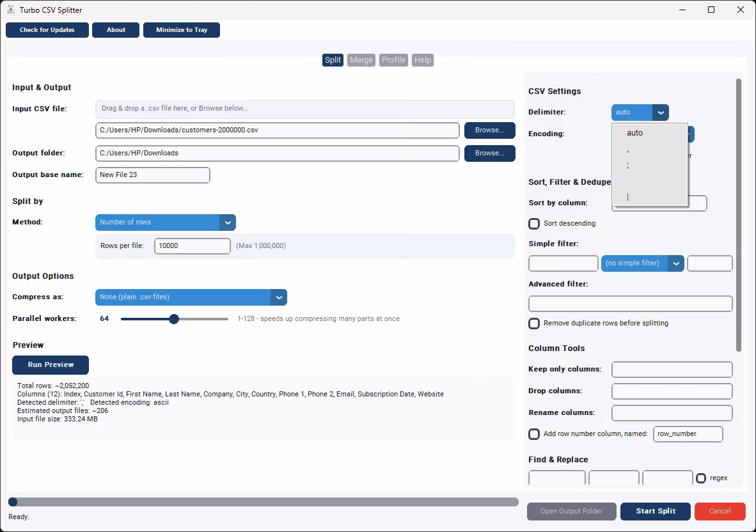Toggle the Sort descending checkbox

(x=533, y=224)
